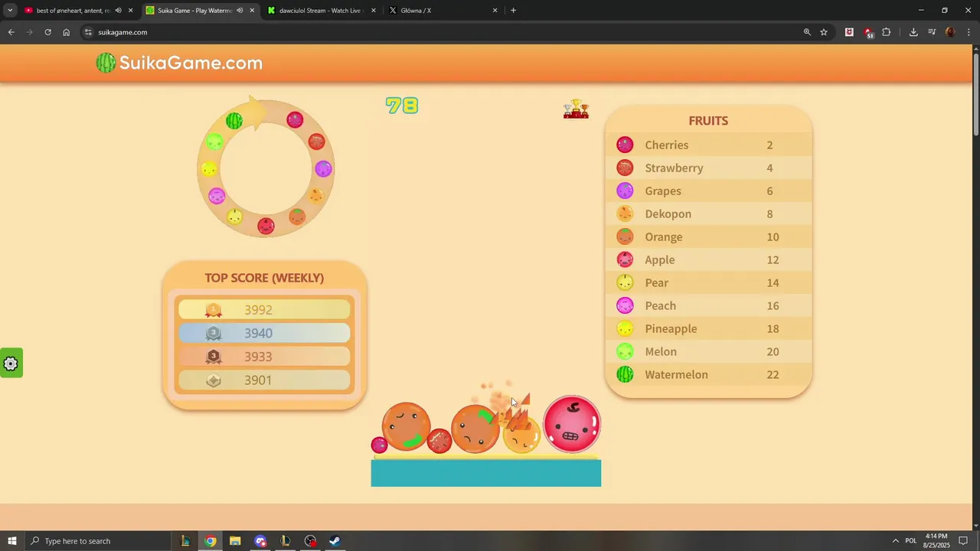This screenshot has width=980, height=551.
Task: Click the Peach icon in the Fruits list
Action: tap(625, 305)
